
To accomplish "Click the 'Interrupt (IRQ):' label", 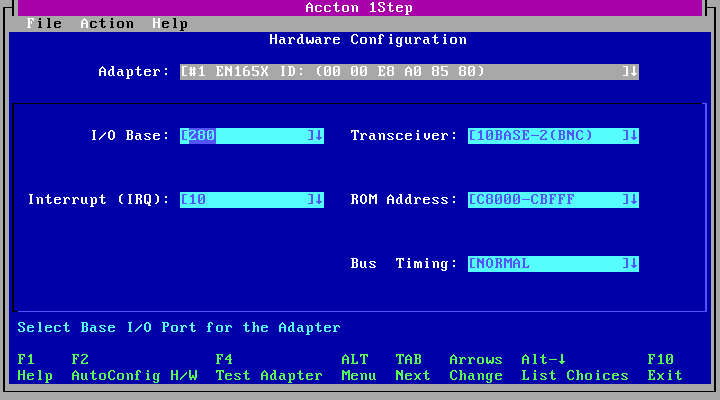I will (98, 199).
